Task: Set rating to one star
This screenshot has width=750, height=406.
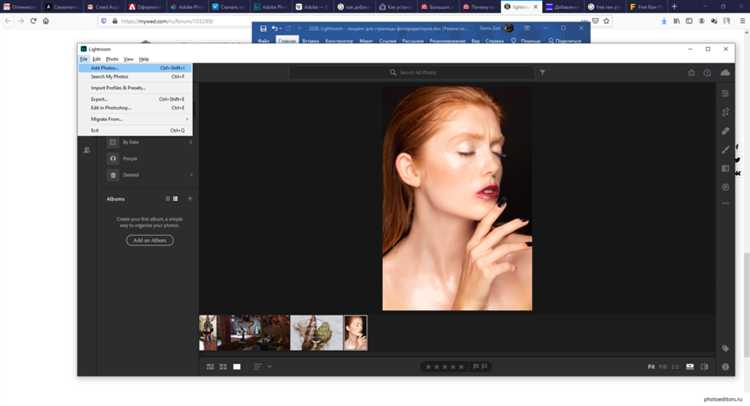Action: [428, 367]
